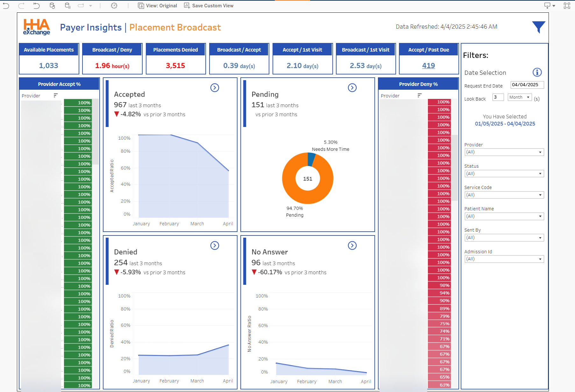
Task: Select View: Original in the toolbar
Action: pyautogui.click(x=157, y=5)
